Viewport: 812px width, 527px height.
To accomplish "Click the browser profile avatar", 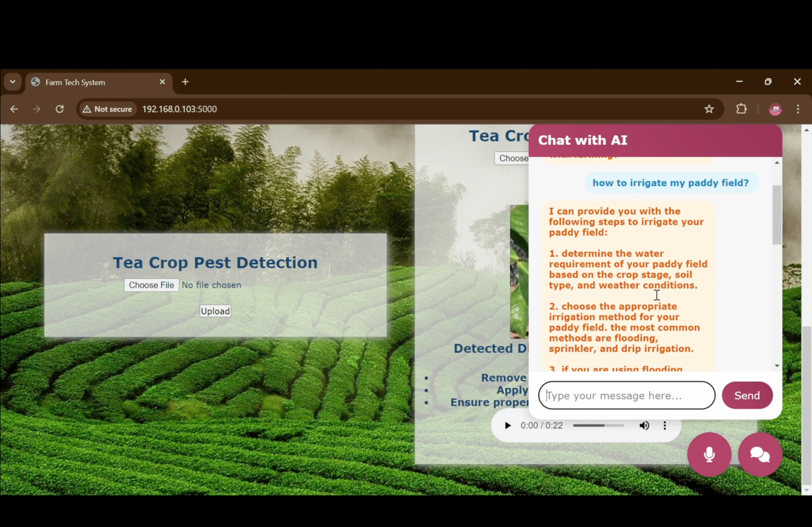I will [x=775, y=109].
